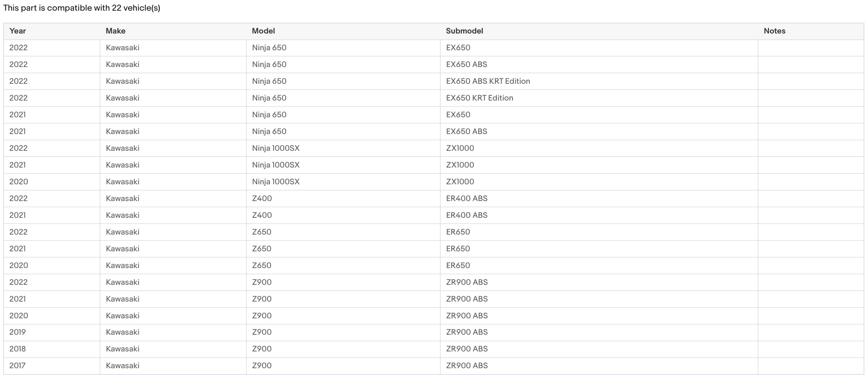
Task: Click the Notes column header
Action: [x=774, y=31]
